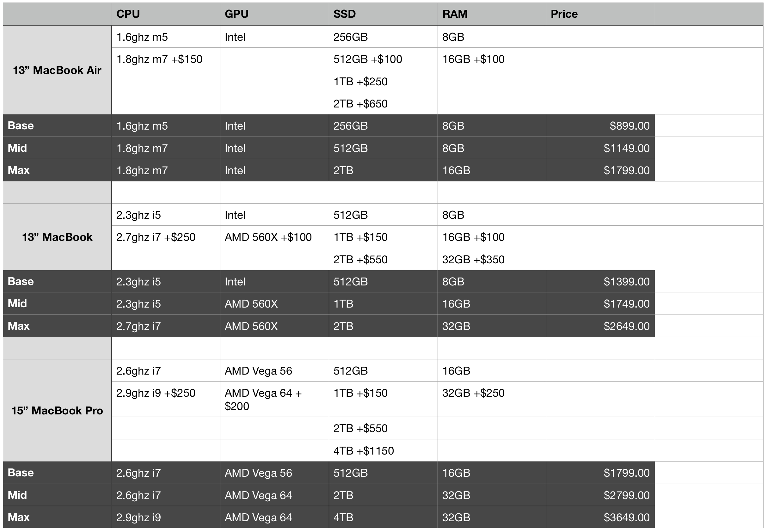Click the 13” MacBook row label
This screenshot has width=767, height=532.
[x=57, y=237]
